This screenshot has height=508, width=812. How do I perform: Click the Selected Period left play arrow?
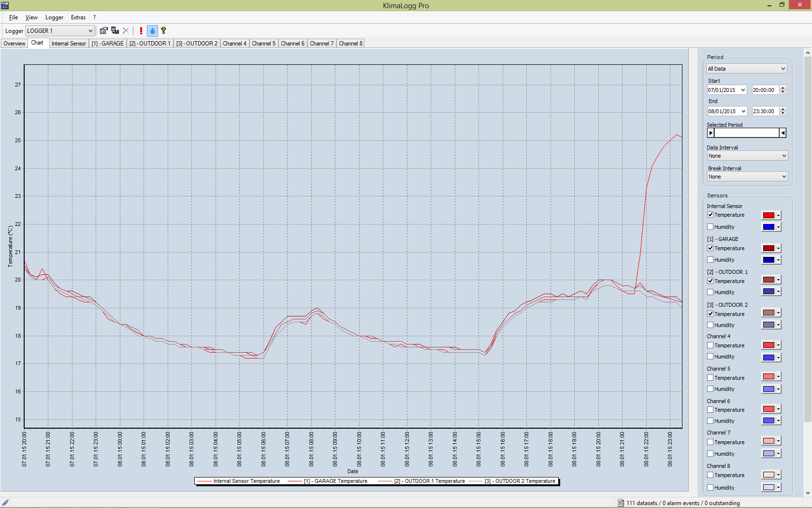point(710,133)
